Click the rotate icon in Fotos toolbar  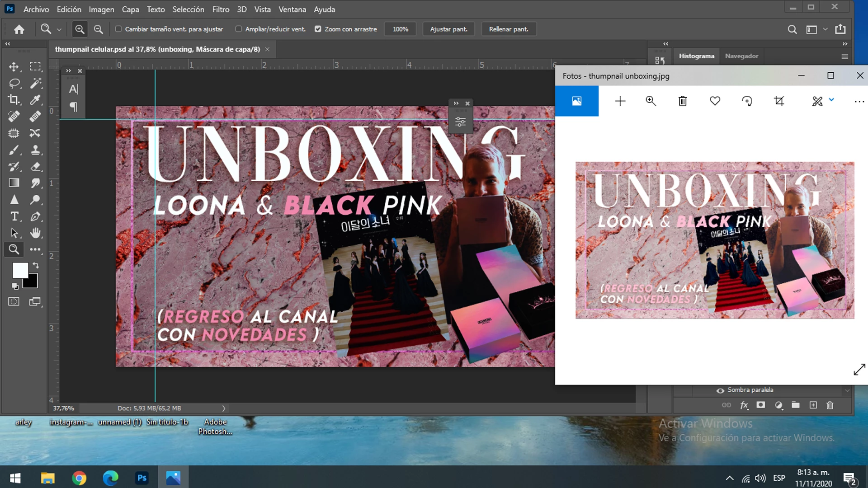tap(747, 101)
